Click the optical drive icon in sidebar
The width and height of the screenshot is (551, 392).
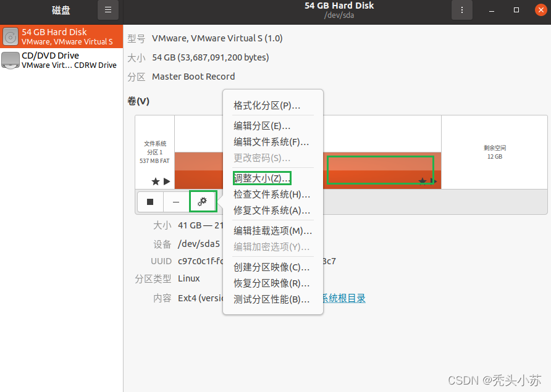click(11, 60)
